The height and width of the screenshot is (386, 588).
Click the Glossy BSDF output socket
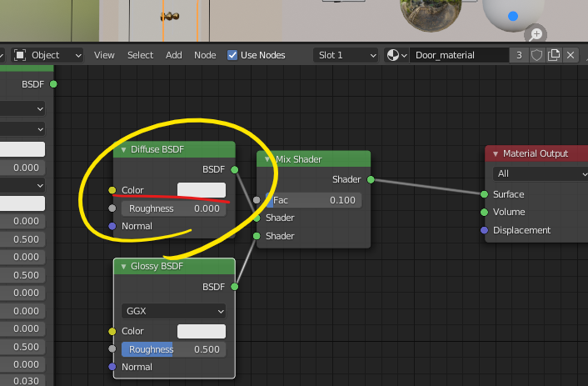tap(235, 287)
